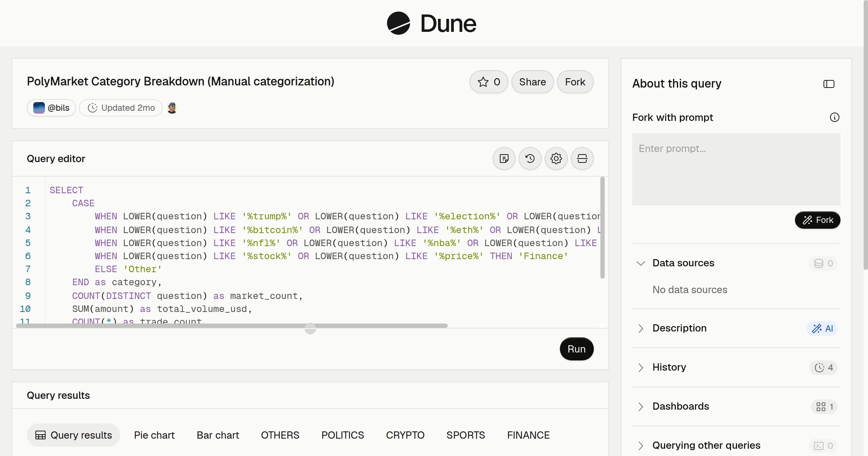Image resolution: width=868 pixels, height=456 pixels.
Task: Open the query notes icon in editor
Action: (x=504, y=159)
